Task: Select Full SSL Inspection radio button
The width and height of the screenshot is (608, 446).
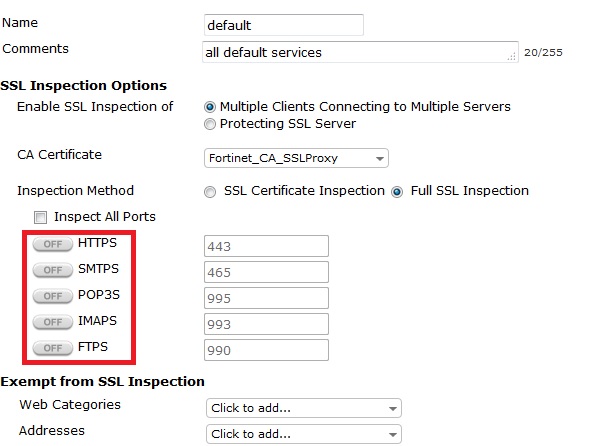Action: tap(397, 191)
